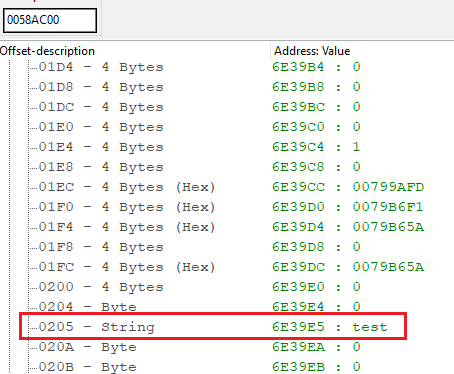Click the value at address 6E39B8
454x374 pixels.
click(356, 87)
